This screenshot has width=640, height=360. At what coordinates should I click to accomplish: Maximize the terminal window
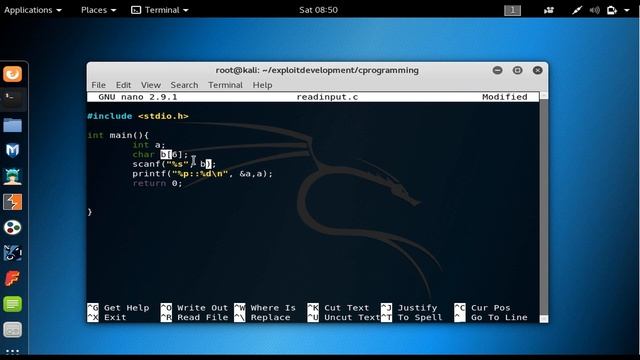518,70
